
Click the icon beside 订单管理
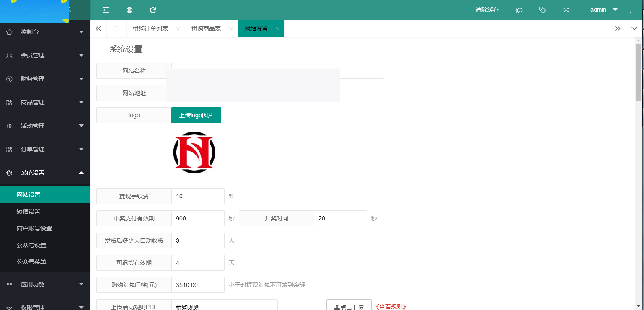(9, 149)
